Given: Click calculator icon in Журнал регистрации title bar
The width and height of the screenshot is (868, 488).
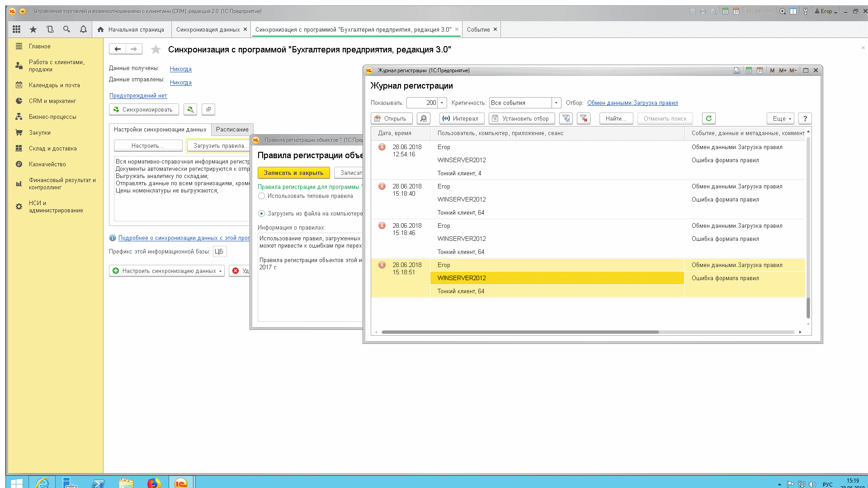Looking at the screenshot, I should click(x=749, y=70).
